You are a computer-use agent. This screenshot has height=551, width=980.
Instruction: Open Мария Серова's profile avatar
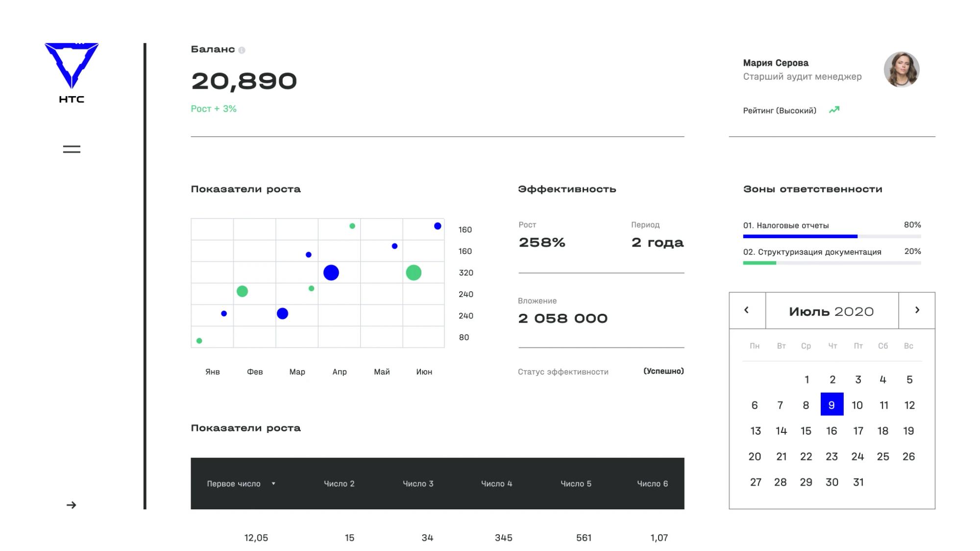pos(902,70)
